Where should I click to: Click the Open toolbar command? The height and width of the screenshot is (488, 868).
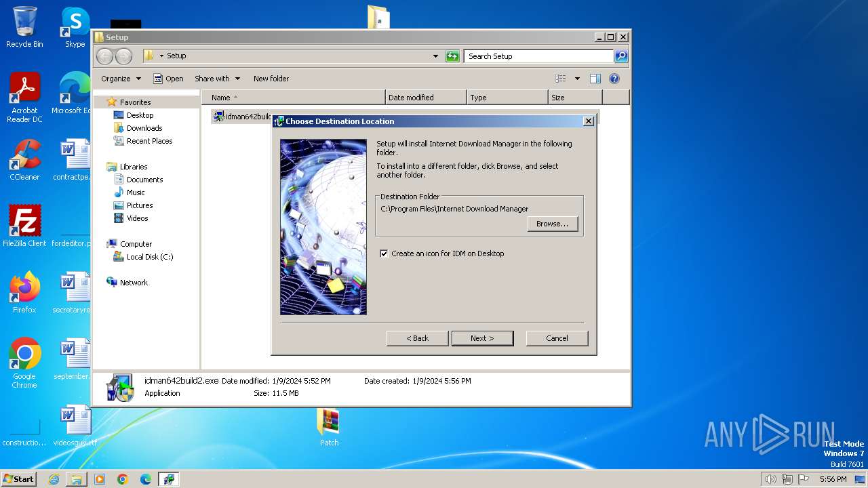point(168,79)
